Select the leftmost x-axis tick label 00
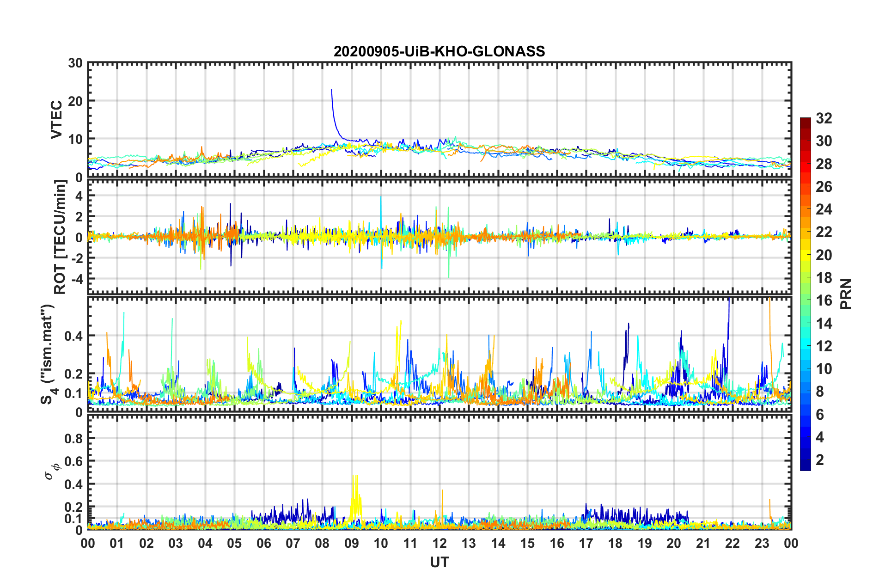Screen dimensions: 879x588 coord(88,543)
